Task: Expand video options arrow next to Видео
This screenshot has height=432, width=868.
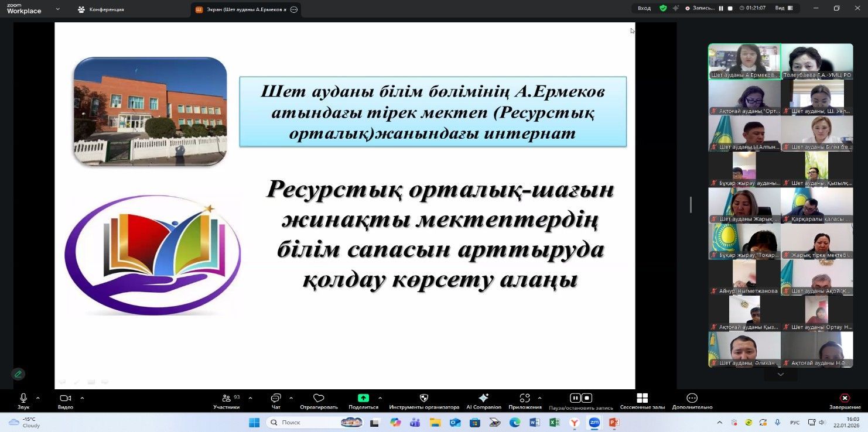Action: [82, 398]
